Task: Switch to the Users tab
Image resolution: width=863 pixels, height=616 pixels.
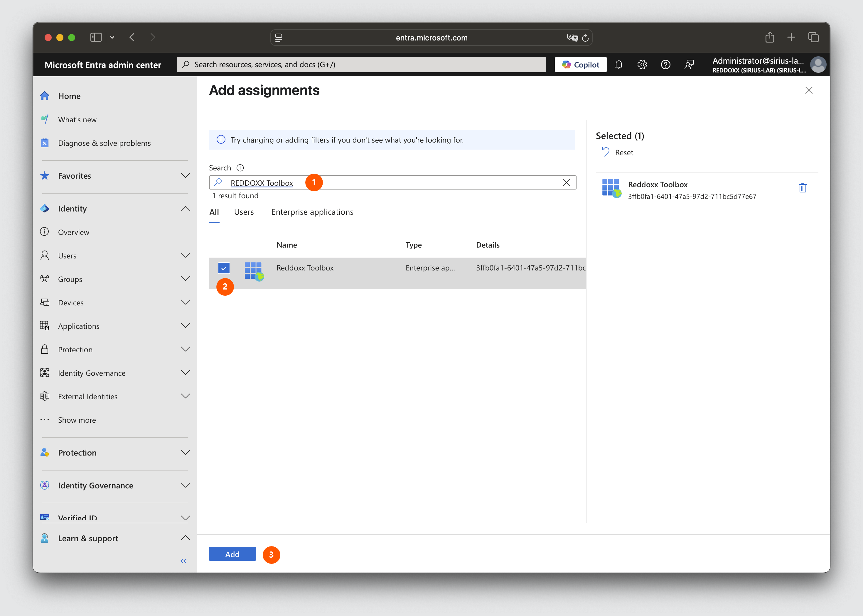Action: (x=244, y=212)
